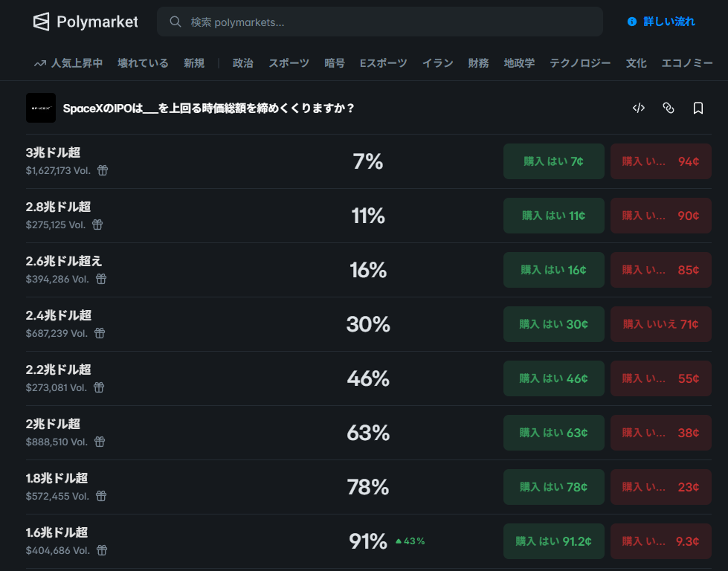Open the embed code icon
This screenshot has width=728, height=571.
[x=639, y=108]
